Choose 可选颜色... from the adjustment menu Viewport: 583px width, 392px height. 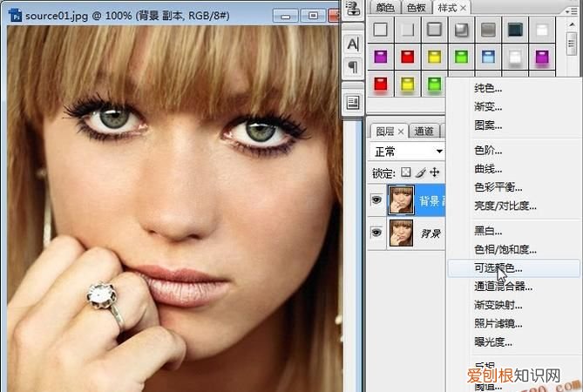[x=498, y=269]
